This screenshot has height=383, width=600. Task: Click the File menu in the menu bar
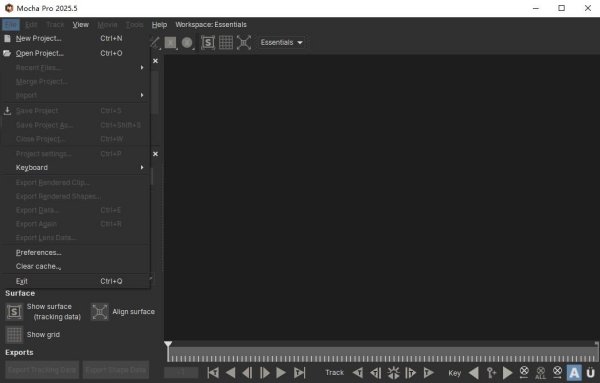[x=10, y=24]
